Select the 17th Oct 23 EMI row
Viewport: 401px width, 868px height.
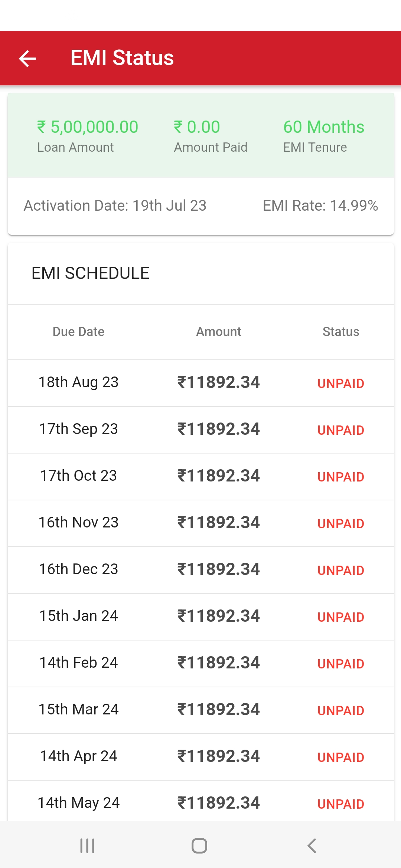click(200, 476)
